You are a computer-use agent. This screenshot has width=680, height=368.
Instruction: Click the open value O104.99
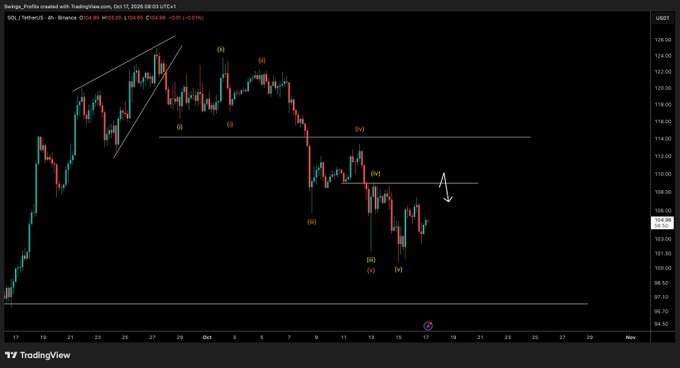[90, 18]
